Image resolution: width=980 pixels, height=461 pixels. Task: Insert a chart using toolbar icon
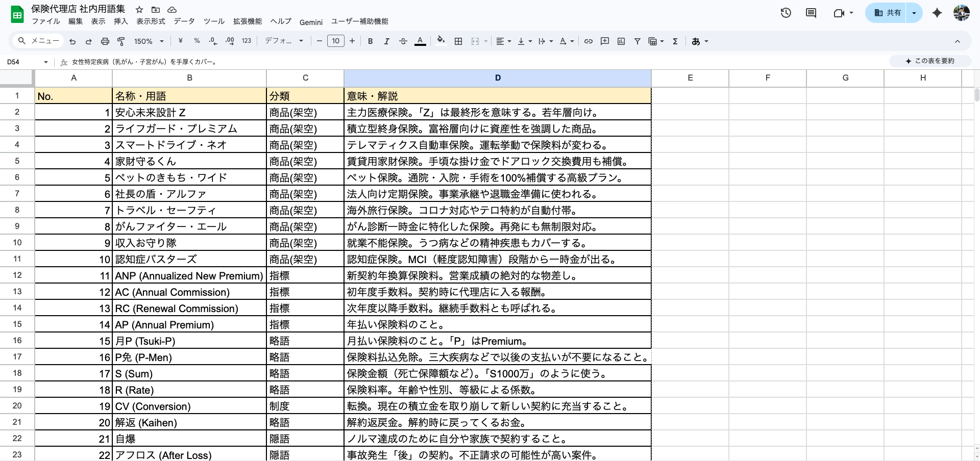(621, 41)
